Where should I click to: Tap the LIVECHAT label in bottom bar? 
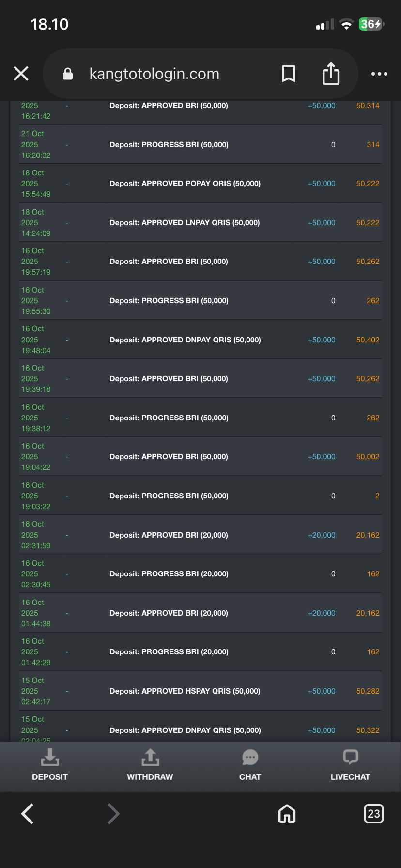(x=350, y=777)
